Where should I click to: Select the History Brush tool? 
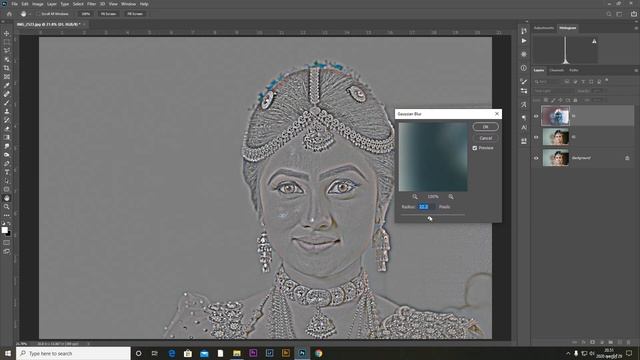pos(7,120)
